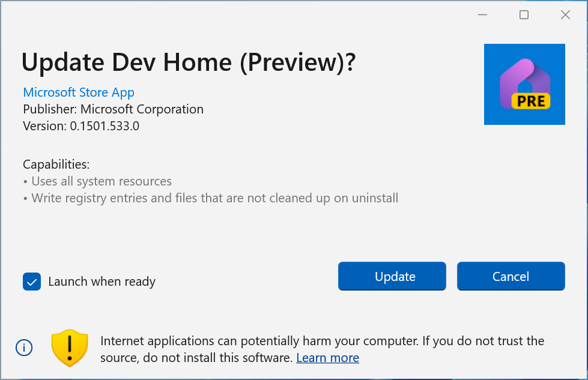Viewport: 588px width, 380px height.
Task: Follow the Learn more link
Action: [327, 358]
